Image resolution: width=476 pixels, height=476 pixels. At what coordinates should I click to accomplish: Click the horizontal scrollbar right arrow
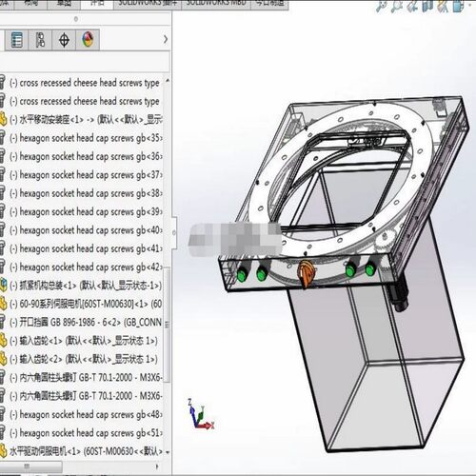pyautogui.click(x=157, y=466)
